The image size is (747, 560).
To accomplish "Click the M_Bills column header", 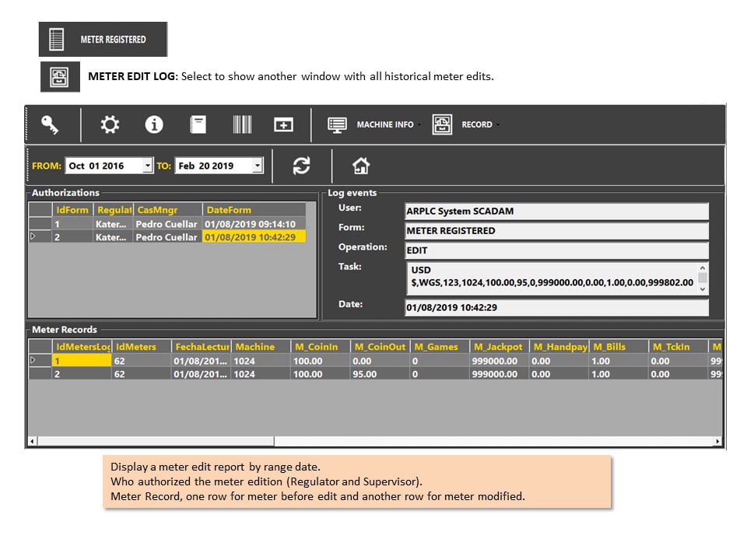I will point(619,347).
